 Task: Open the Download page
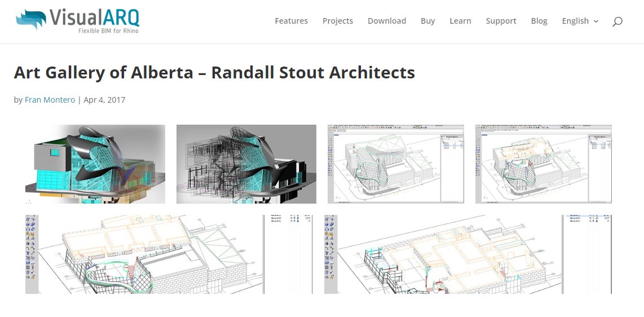pos(387,21)
